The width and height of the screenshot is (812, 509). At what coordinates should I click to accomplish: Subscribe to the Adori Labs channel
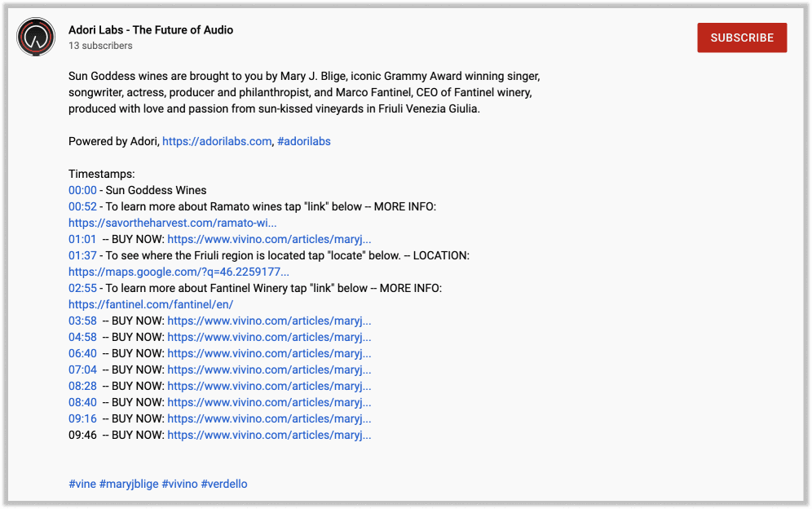(x=742, y=38)
